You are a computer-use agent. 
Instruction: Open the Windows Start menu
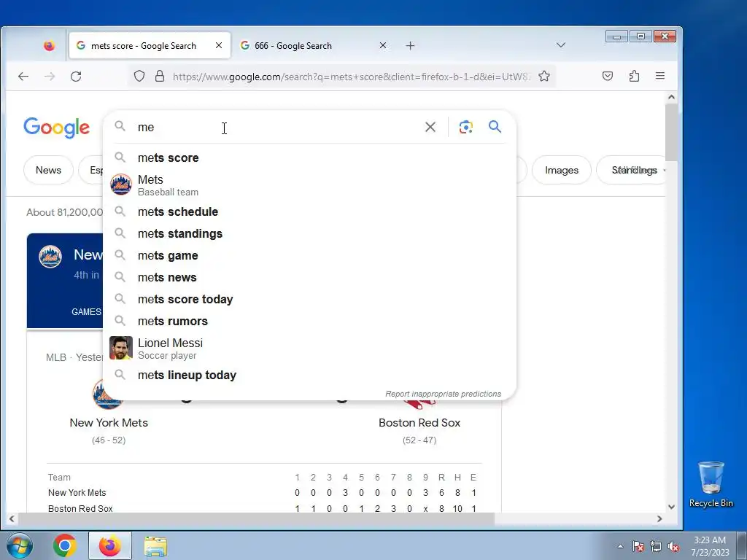pyautogui.click(x=20, y=545)
